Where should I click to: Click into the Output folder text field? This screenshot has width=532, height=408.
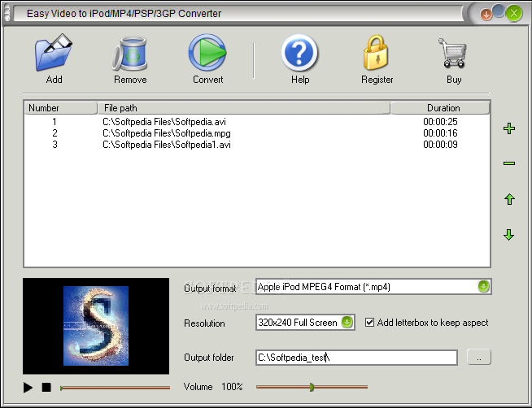point(356,358)
